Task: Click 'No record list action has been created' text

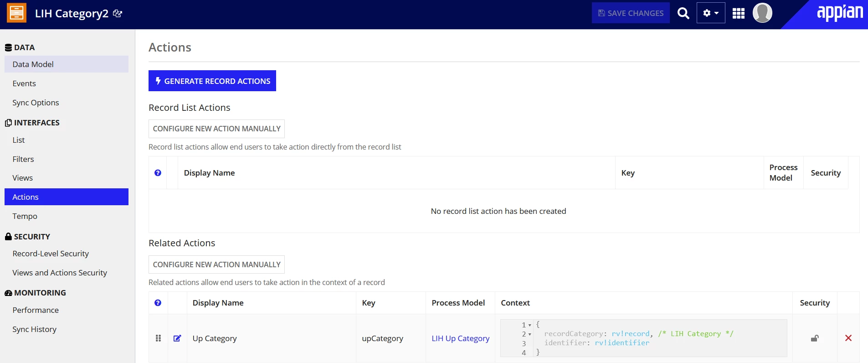Action: pos(498,211)
